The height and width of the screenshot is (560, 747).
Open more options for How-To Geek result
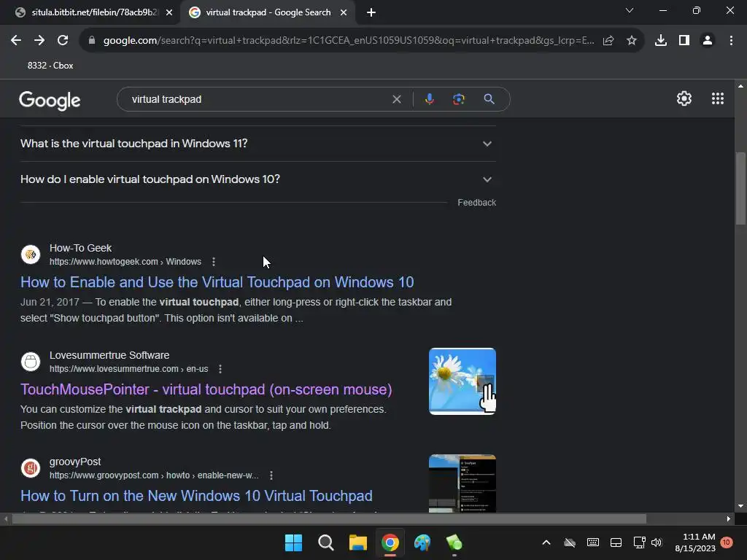coord(214,262)
